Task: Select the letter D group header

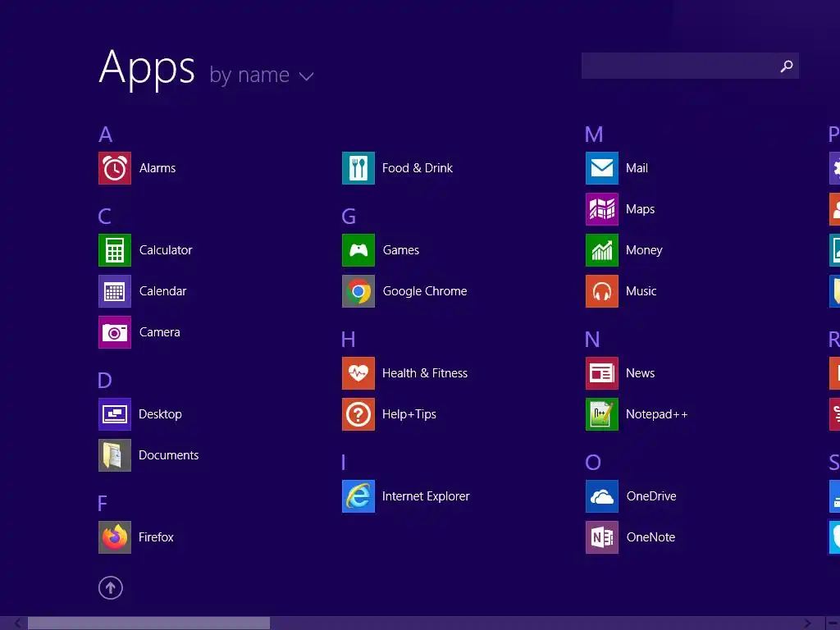Action: pyautogui.click(x=105, y=381)
